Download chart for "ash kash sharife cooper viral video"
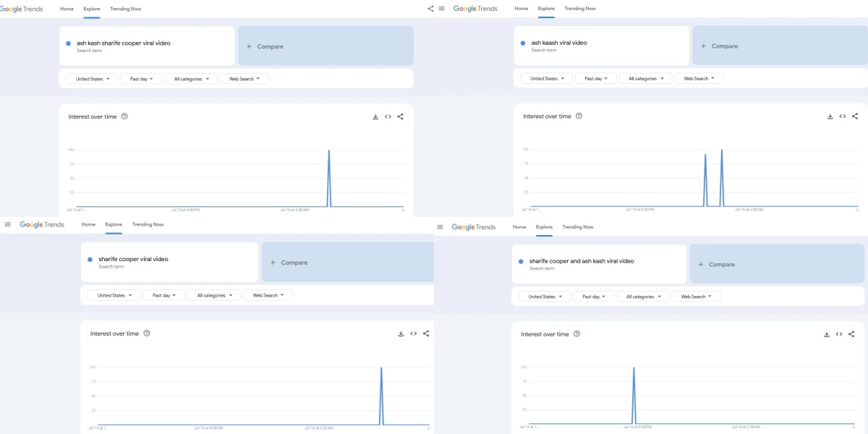 pyautogui.click(x=375, y=116)
